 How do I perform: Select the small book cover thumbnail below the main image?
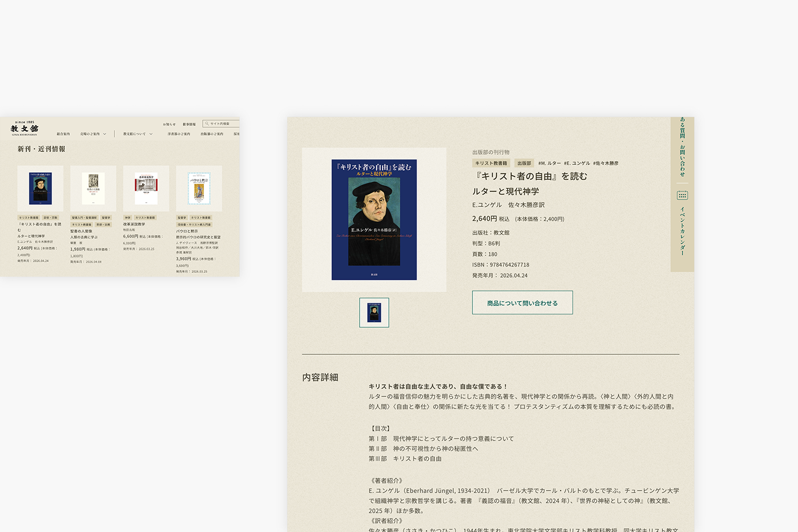coord(374,313)
